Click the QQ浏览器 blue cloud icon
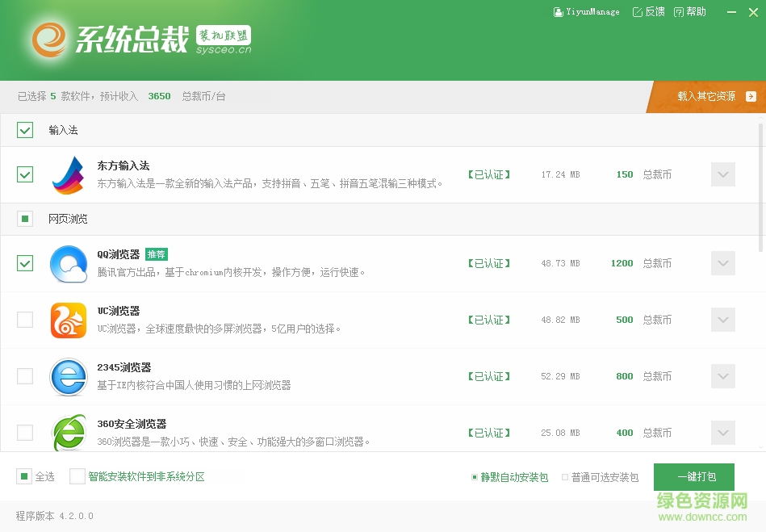 pos(69,263)
